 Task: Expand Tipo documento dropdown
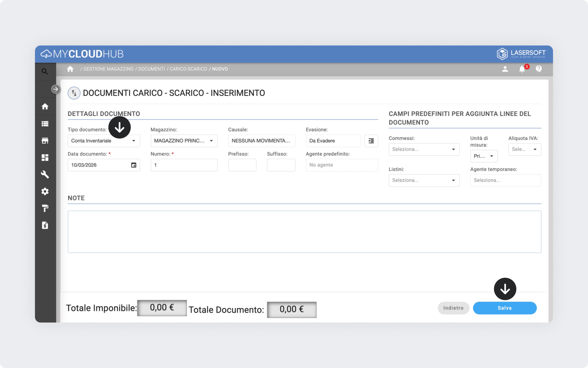[x=134, y=141]
